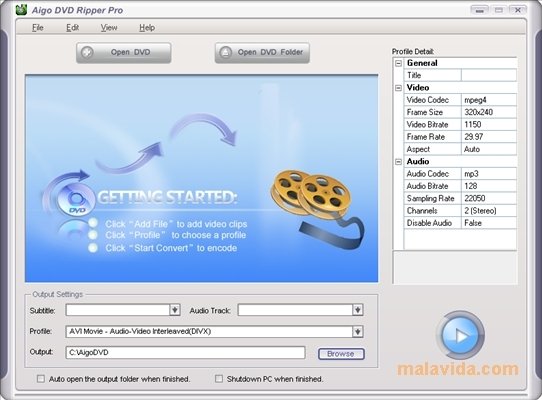Select the Frame Size value 320x240
Image resolution: width=542 pixels, height=400 pixels.
489,112
